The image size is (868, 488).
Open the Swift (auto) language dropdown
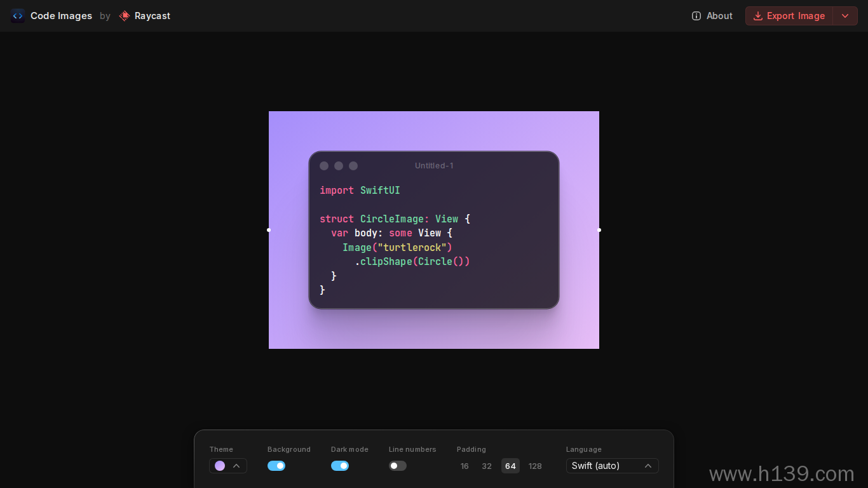click(x=613, y=466)
